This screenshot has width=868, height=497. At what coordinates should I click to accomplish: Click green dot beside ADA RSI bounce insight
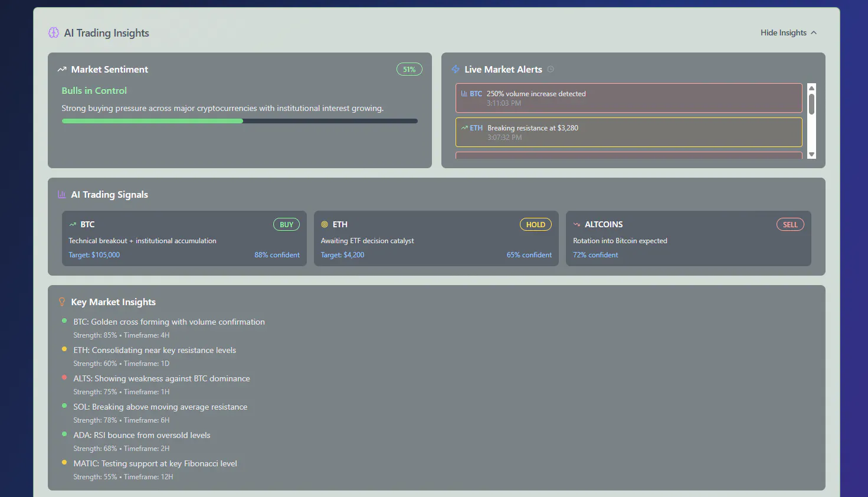[x=64, y=434]
